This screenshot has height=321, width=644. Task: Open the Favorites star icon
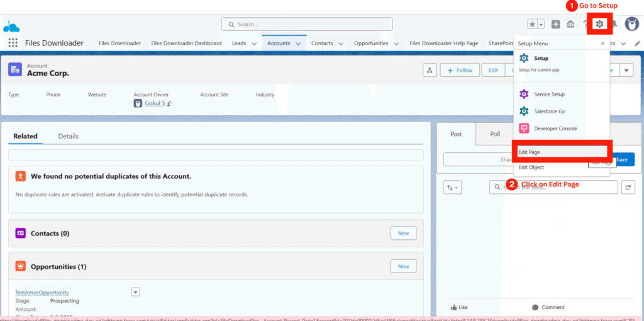tap(532, 25)
